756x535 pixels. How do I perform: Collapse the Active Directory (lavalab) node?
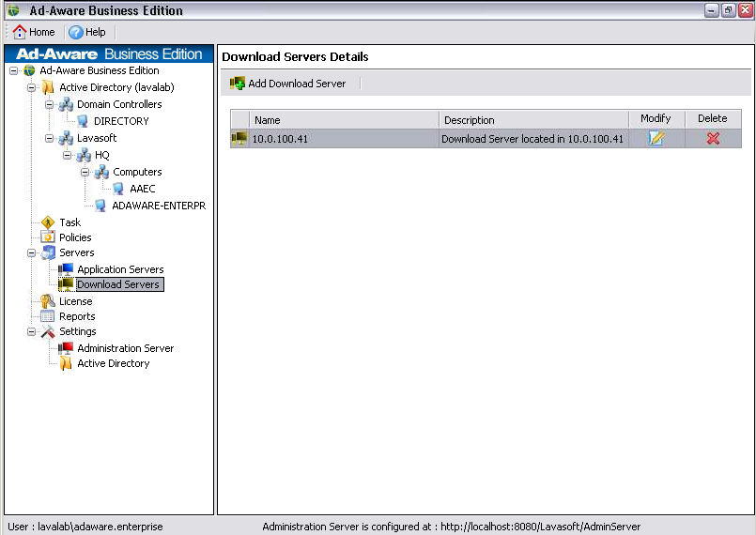click(31, 87)
